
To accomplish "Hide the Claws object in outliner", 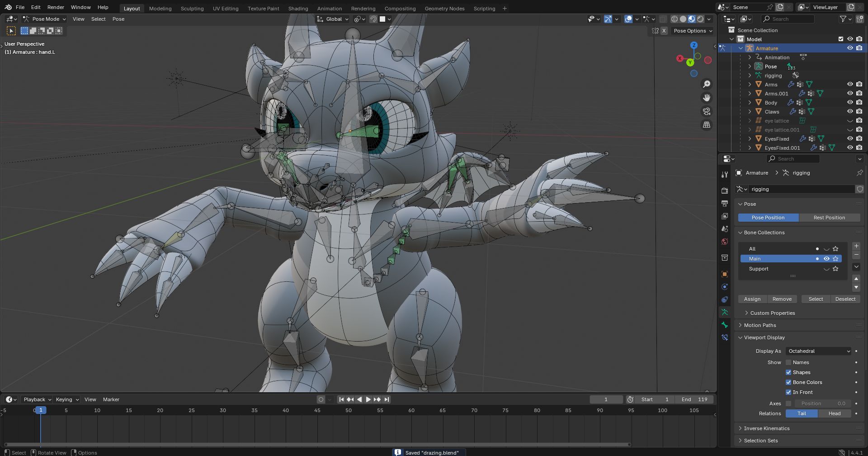I will (850, 112).
